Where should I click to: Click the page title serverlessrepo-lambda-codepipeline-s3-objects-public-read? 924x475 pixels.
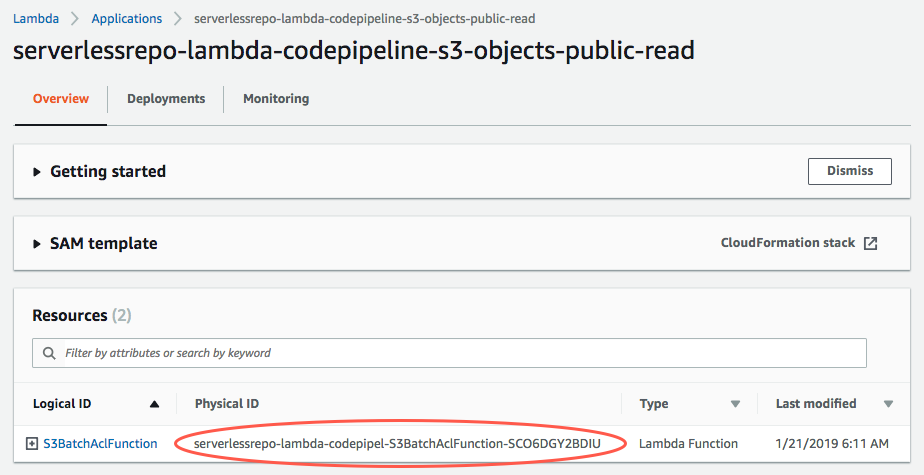click(x=354, y=51)
